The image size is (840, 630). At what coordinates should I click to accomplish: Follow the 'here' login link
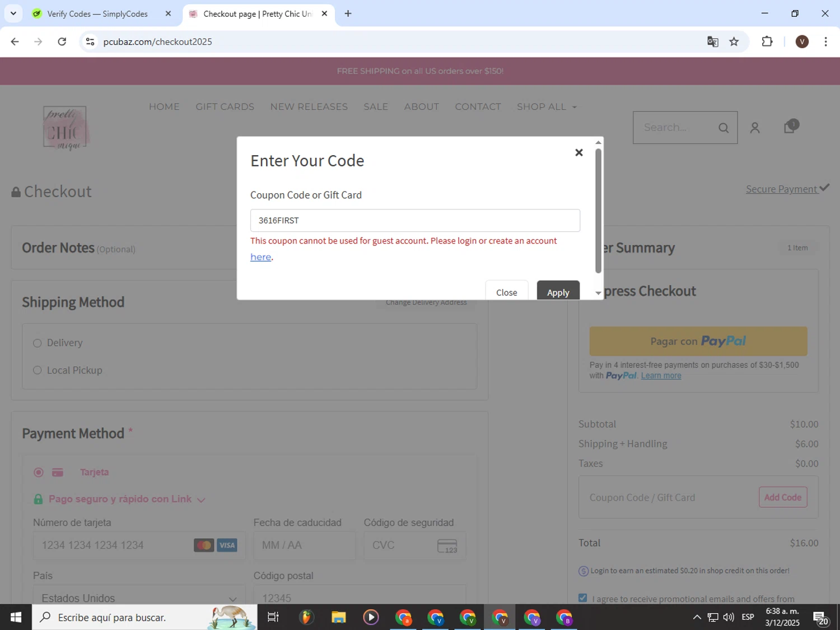pos(260,257)
